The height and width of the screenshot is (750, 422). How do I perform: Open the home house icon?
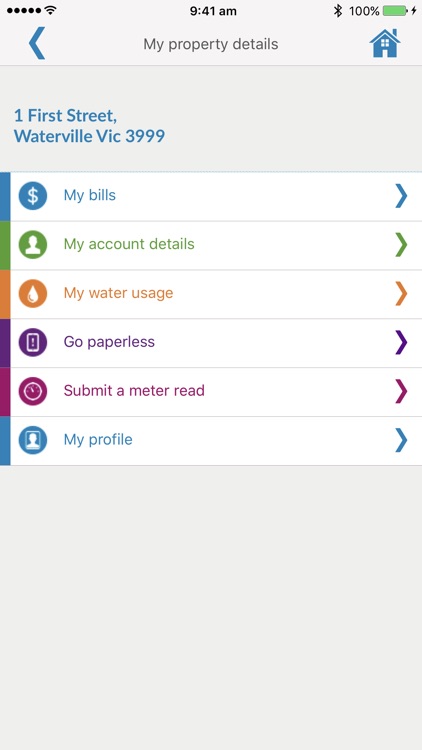385,44
